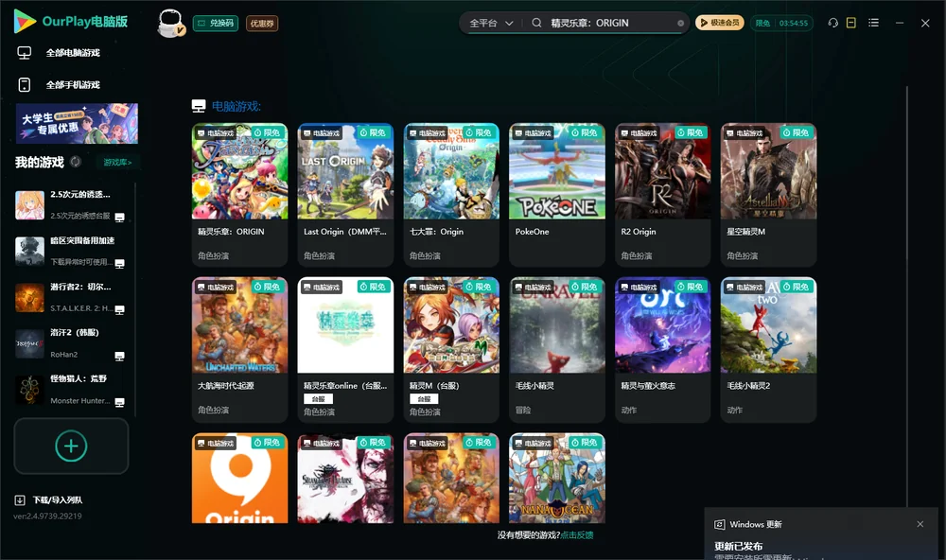Refresh the 我的游戏 list
This screenshot has height=560, width=946.
click(x=76, y=162)
